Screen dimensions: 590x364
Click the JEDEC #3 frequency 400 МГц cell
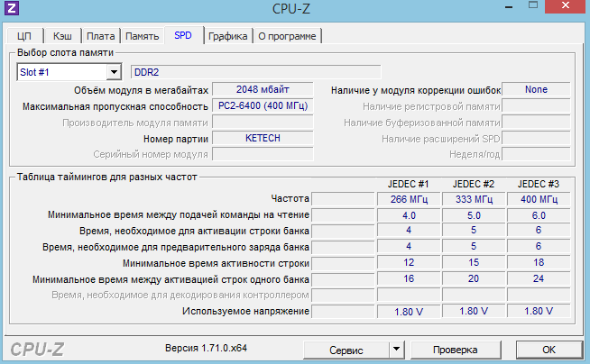tap(539, 199)
